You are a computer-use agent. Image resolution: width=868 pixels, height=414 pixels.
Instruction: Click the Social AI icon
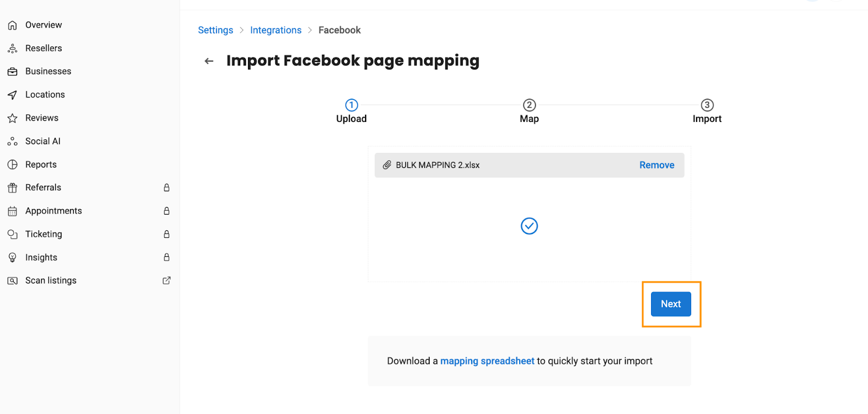(x=12, y=141)
